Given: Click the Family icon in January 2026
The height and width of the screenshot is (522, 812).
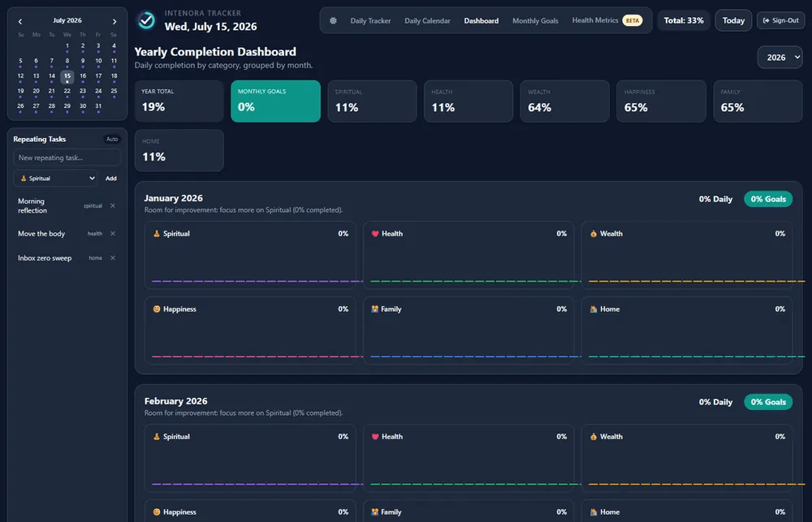Looking at the screenshot, I should point(375,309).
